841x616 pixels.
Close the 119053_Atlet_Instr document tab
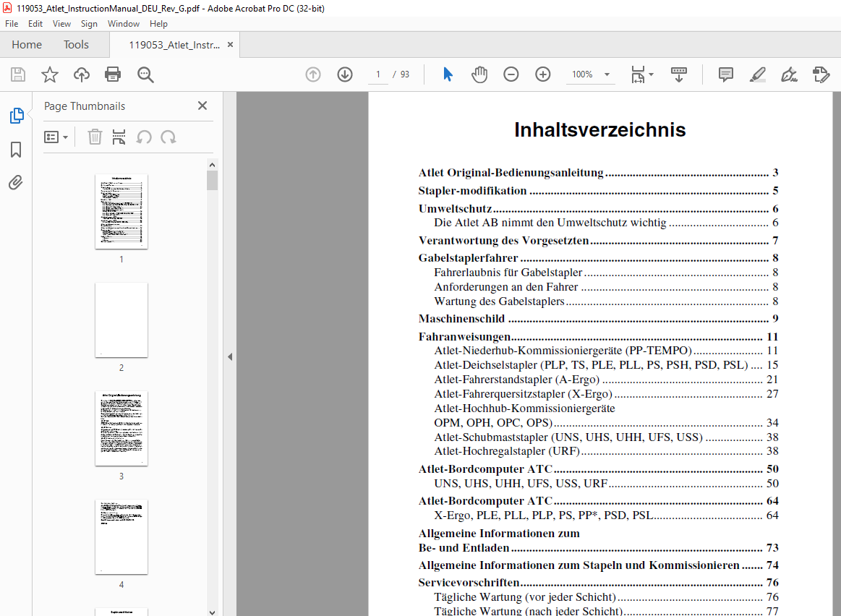pyautogui.click(x=230, y=45)
